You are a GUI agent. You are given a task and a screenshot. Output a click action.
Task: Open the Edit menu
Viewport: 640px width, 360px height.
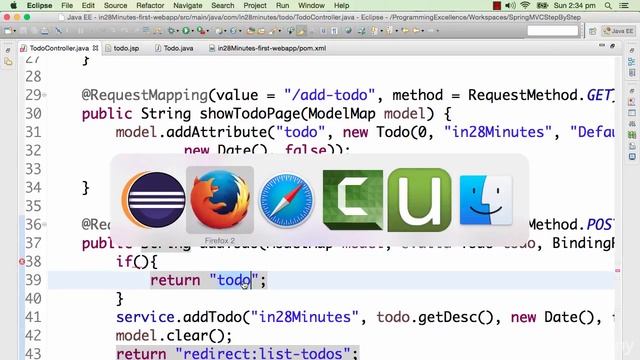88,5
